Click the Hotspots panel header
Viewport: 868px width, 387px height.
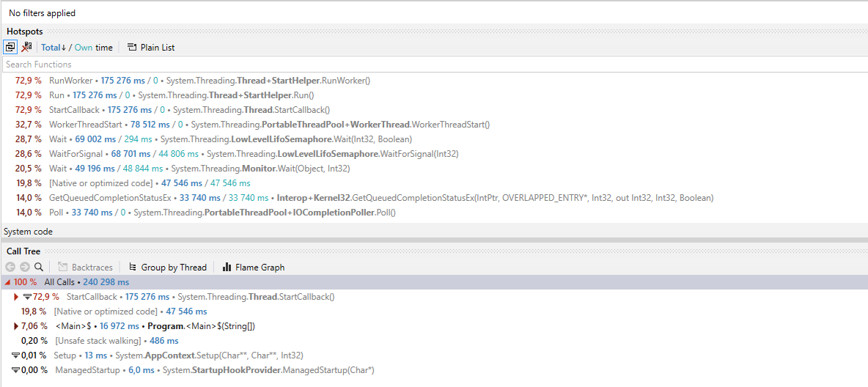434,32
